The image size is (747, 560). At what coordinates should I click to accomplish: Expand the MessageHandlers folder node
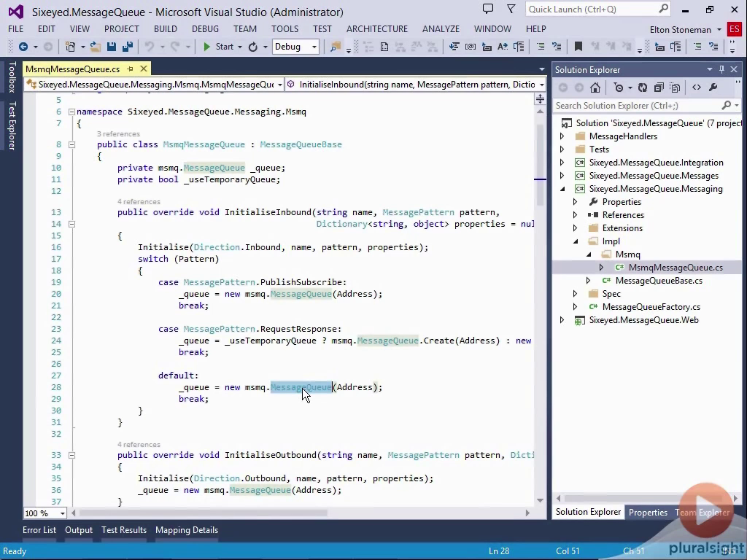562,136
